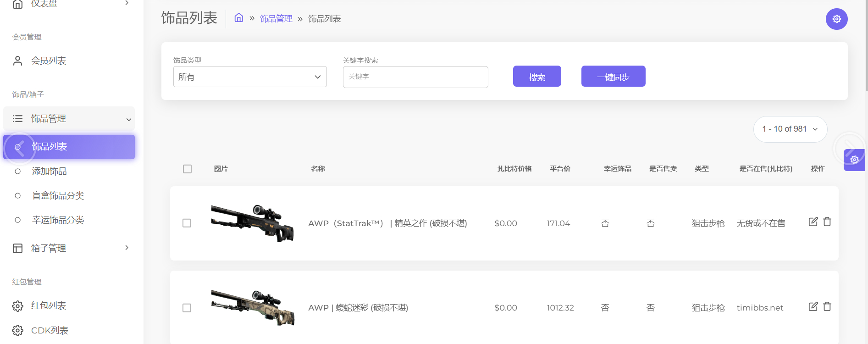Screen dimensions: 868x344
Task: Open the 1 - 10 of 981 pagination dropdown
Action: 790,129
